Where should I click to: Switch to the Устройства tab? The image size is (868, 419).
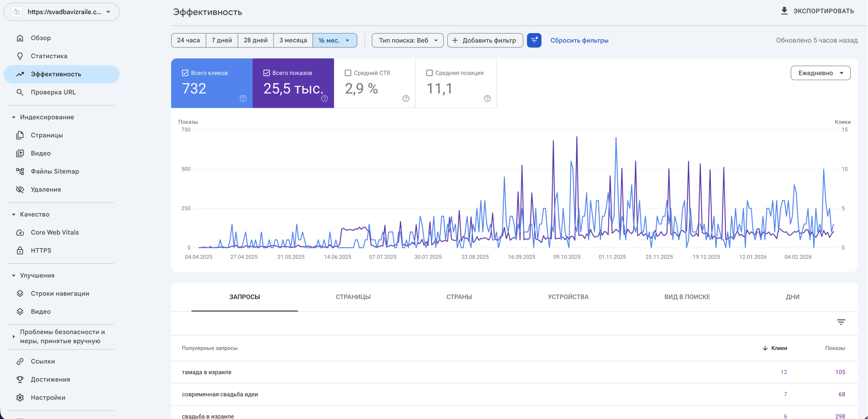point(568,297)
